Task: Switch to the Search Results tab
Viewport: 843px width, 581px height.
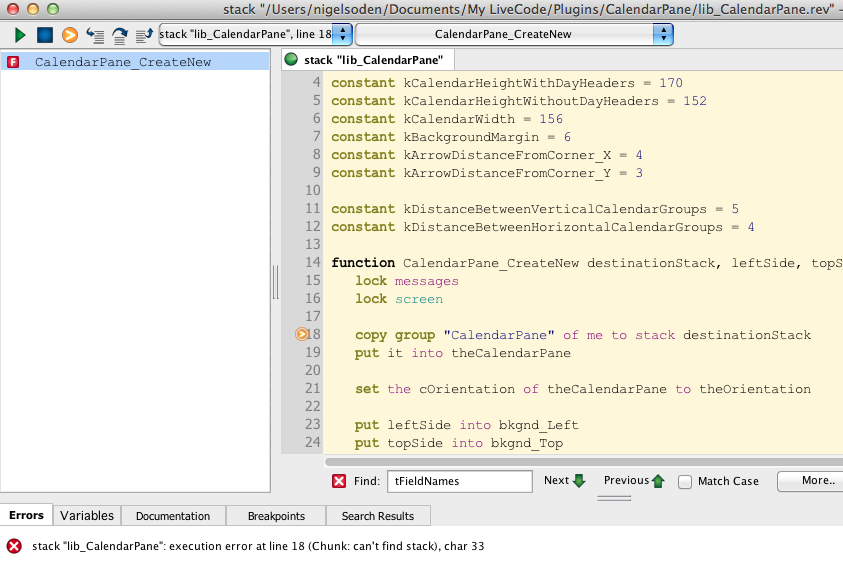Action: coord(379,516)
